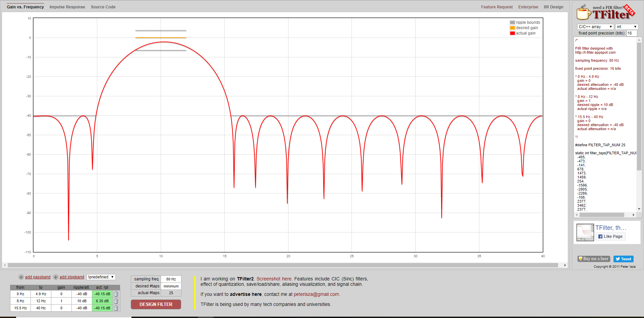The height and width of the screenshot is (318, 644).
Task: Click the Like Page button
Action: (x=610, y=236)
